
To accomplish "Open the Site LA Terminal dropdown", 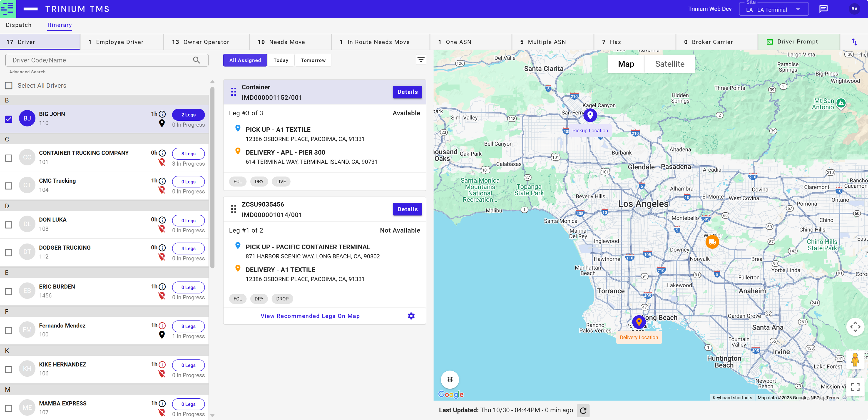I will click(773, 10).
